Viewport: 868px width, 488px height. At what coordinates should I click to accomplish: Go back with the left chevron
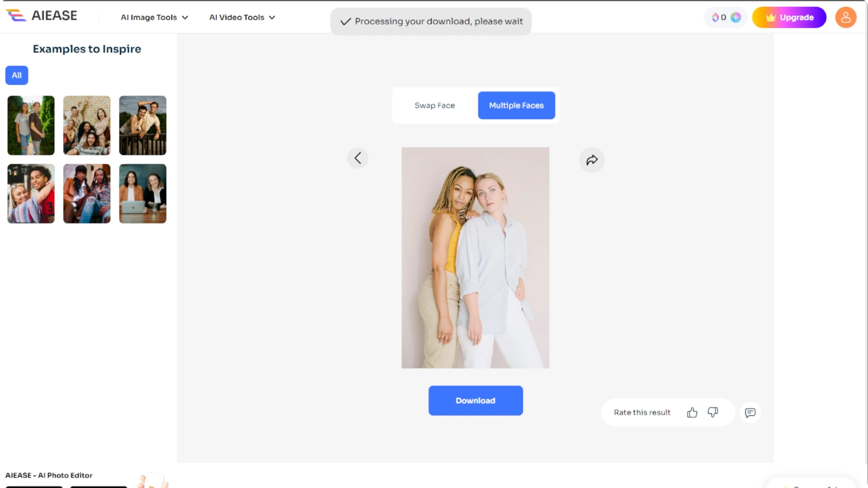358,158
